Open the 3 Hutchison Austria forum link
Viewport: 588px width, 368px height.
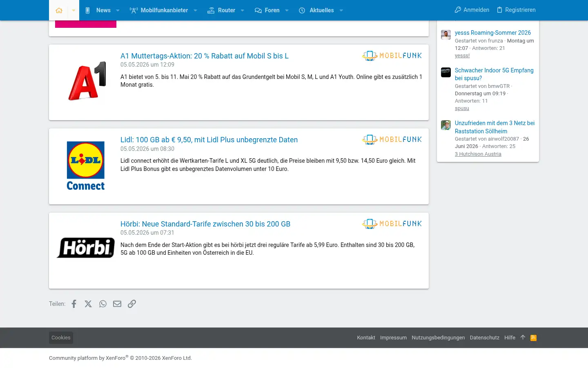click(478, 154)
